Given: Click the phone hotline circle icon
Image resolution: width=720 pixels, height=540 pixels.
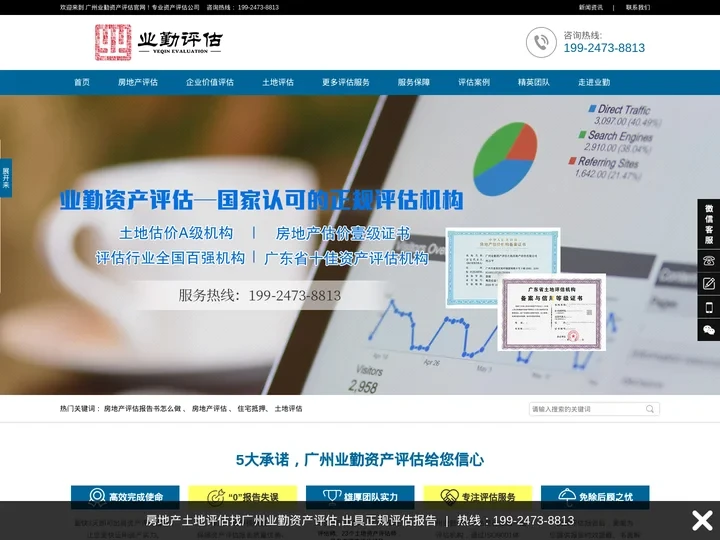Looking at the screenshot, I should point(541,42).
